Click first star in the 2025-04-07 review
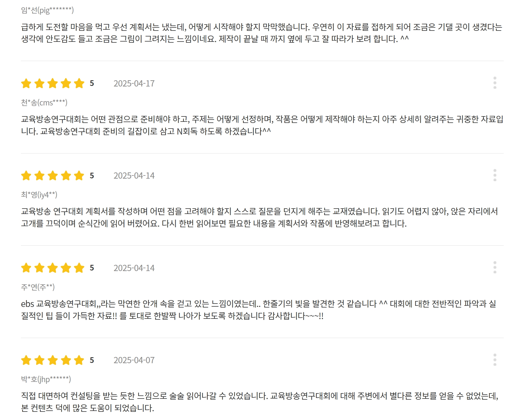This screenshot has height=420, width=526. (26, 360)
